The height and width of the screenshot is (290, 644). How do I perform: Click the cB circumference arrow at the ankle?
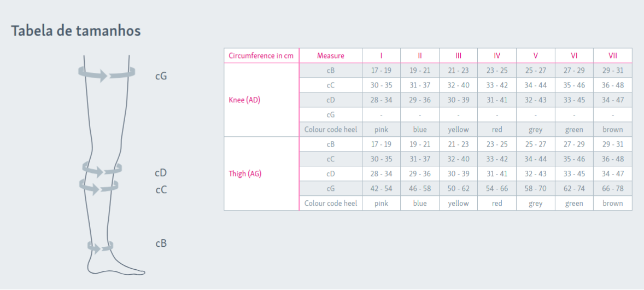[101, 246]
